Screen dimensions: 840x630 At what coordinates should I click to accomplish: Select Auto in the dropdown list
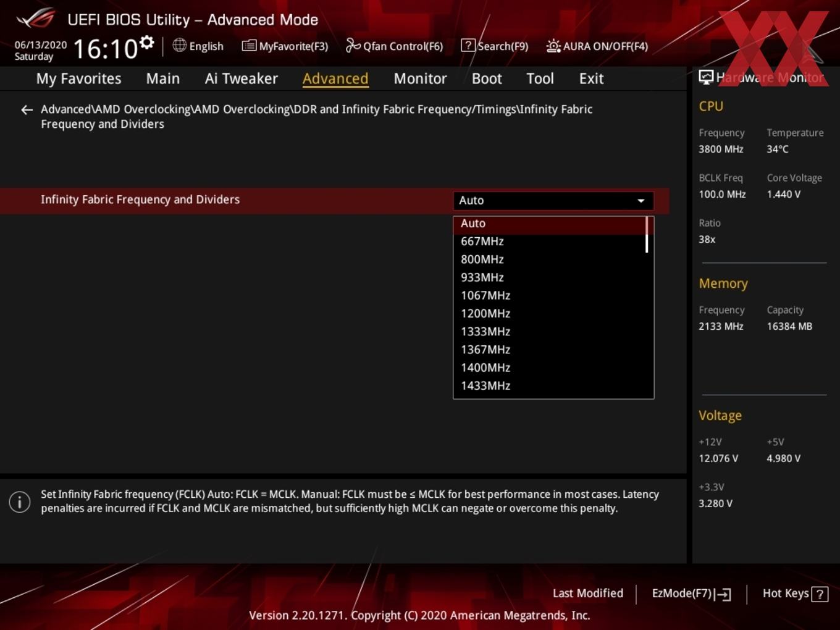pyautogui.click(x=549, y=224)
